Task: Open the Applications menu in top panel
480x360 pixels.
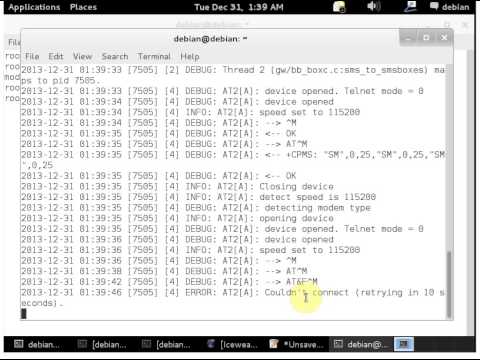Action: point(34,7)
